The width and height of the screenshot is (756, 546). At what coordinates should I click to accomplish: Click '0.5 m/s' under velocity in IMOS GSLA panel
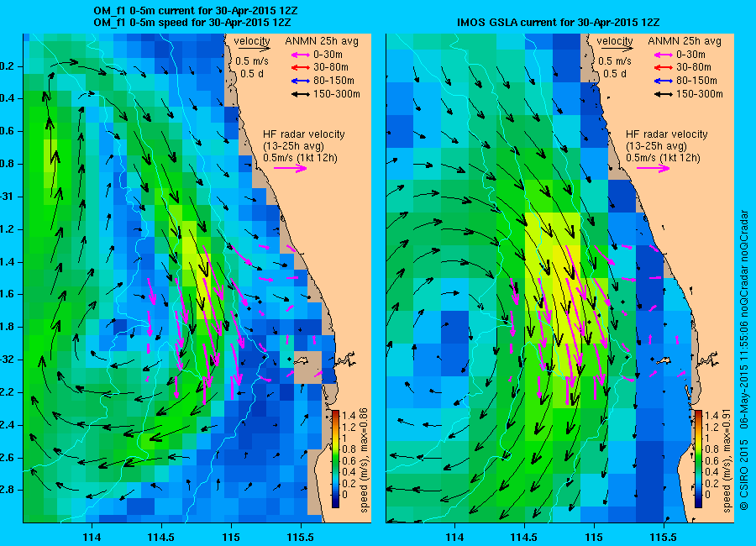(x=615, y=61)
